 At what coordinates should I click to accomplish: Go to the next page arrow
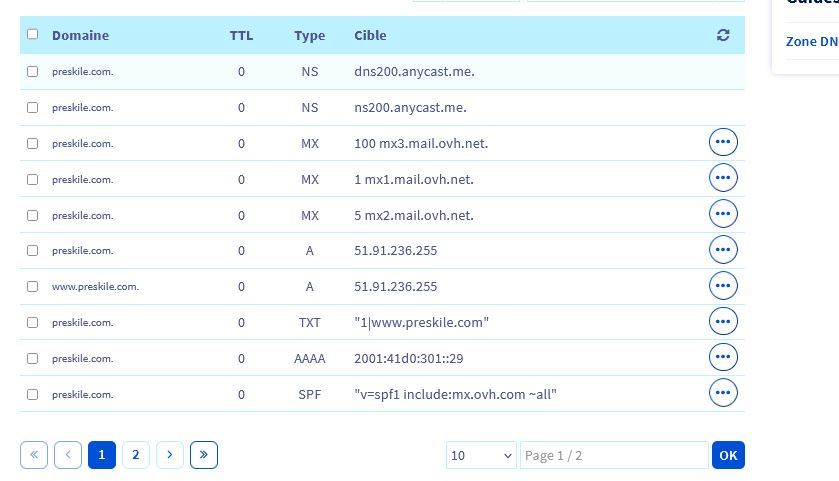pos(170,455)
